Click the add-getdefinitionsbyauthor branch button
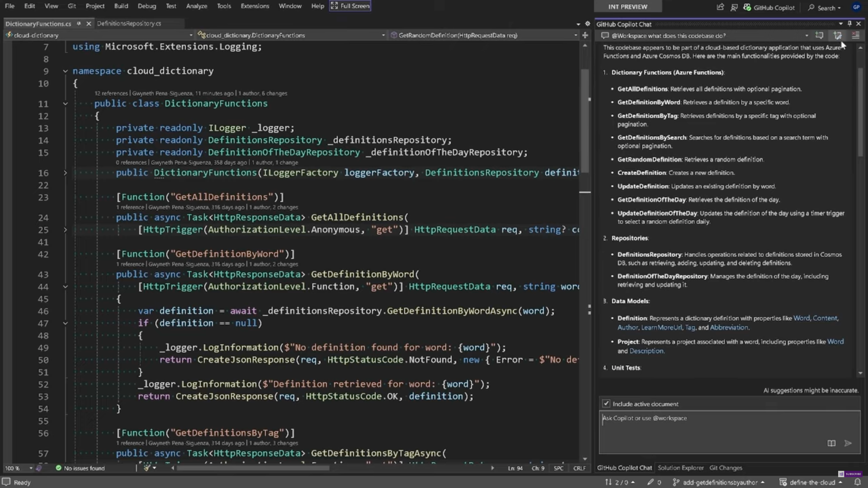Screen dimensions: 868x488 (x=720, y=482)
